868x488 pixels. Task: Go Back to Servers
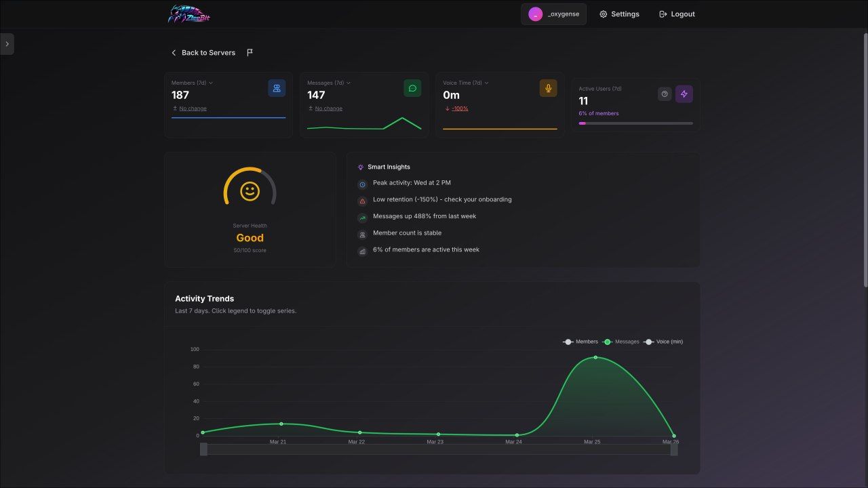tap(203, 52)
